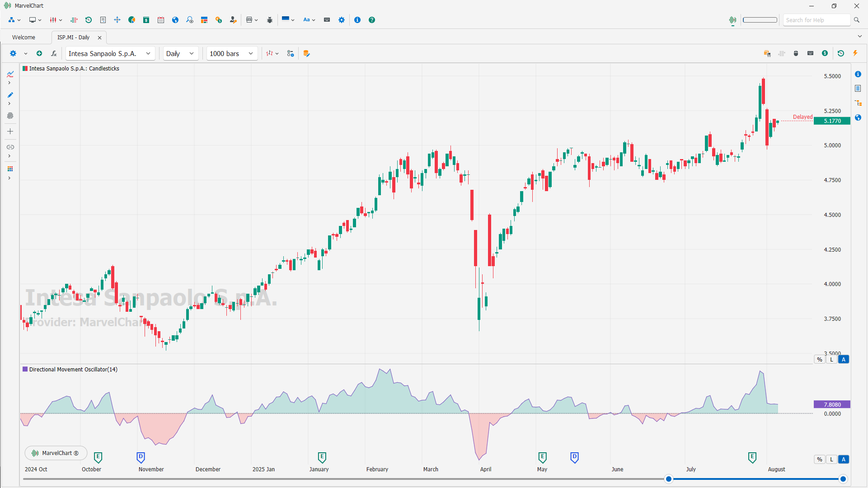Image resolution: width=868 pixels, height=488 pixels.
Task: Open the fx formula icon
Action: coord(54,53)
